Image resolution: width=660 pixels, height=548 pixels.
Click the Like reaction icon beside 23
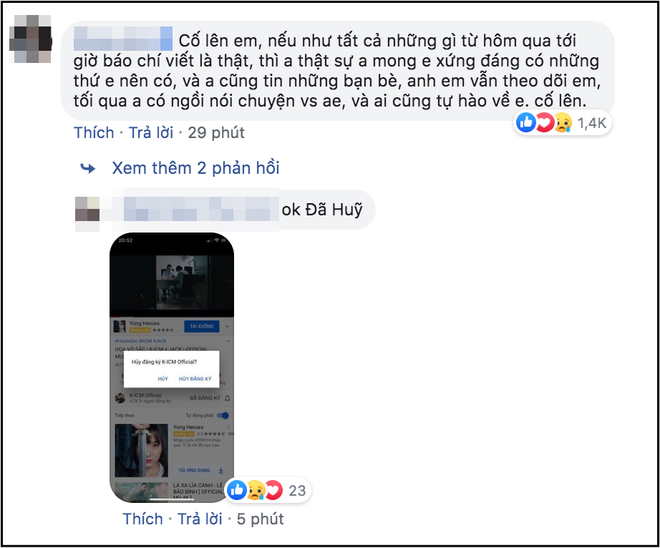coord(237,490)
